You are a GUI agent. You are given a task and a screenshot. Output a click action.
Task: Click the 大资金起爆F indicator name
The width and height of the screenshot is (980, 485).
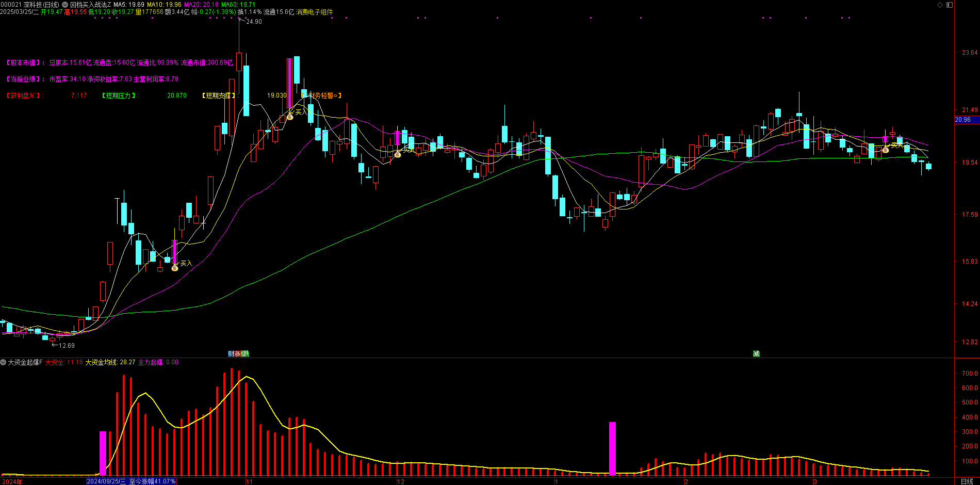[x=25, y=362]
